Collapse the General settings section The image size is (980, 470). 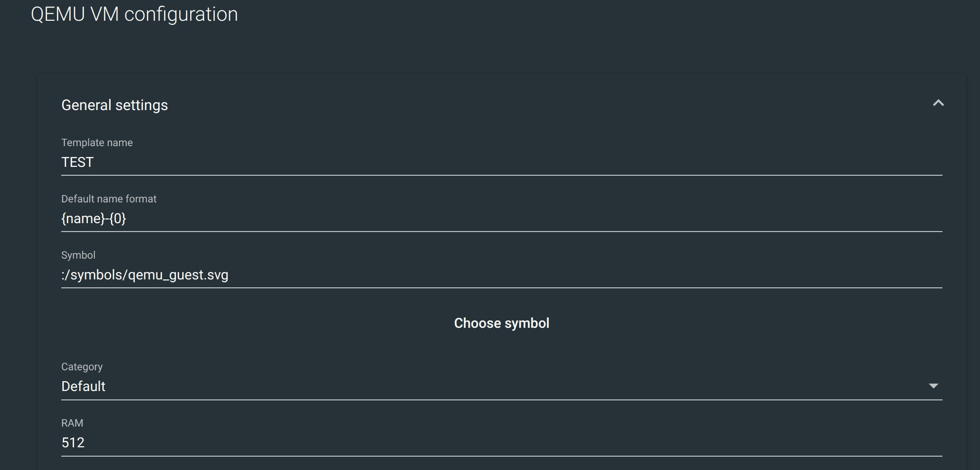click(x=938, y=103)
